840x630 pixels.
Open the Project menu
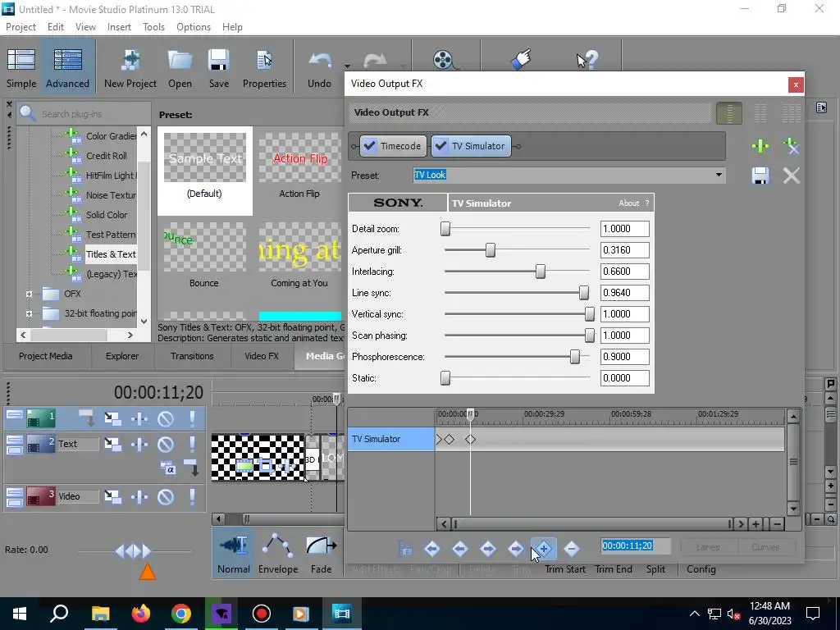click(x=21, y=27)
